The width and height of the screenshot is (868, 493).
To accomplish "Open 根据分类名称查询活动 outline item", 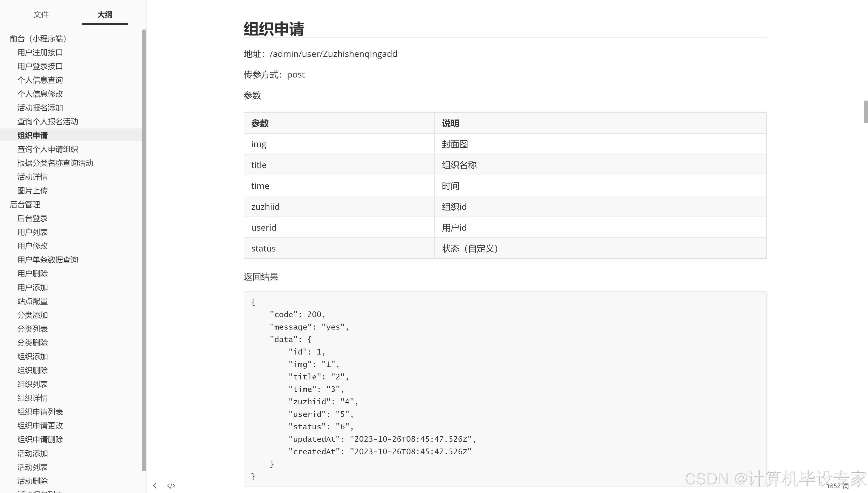I will (x=55, y=163).
